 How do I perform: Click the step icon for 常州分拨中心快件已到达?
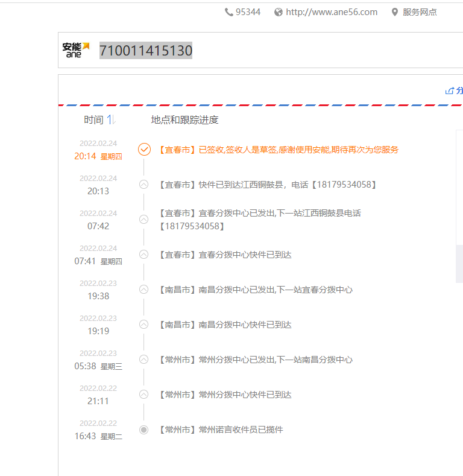tap(144, 395)
